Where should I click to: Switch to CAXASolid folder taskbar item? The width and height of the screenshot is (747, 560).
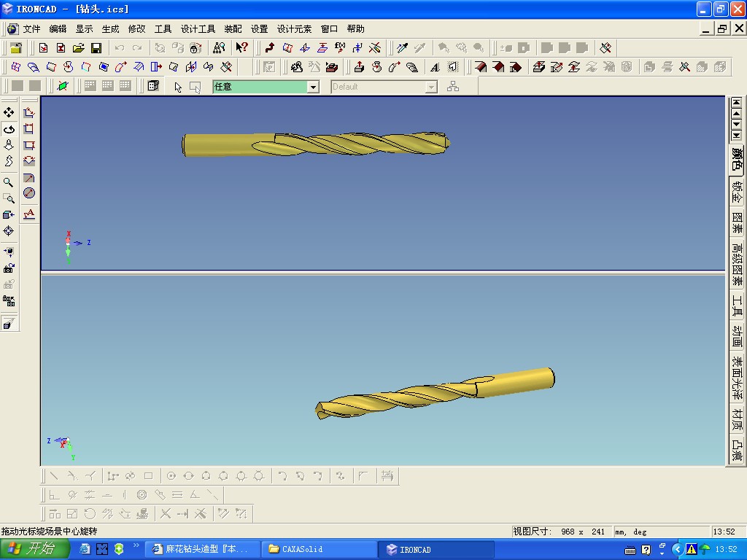coord(320,549)
